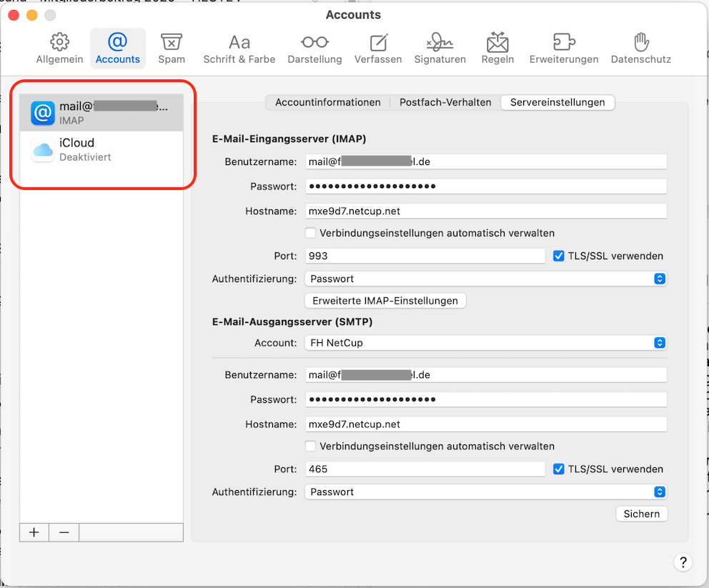Toggle TLS/SSL verwenden for port 465

(559, 469)
